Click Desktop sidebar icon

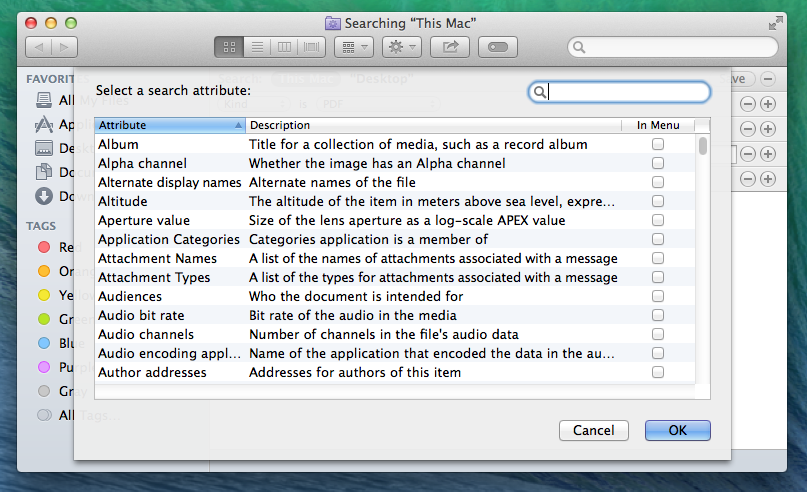coord(44,148)
